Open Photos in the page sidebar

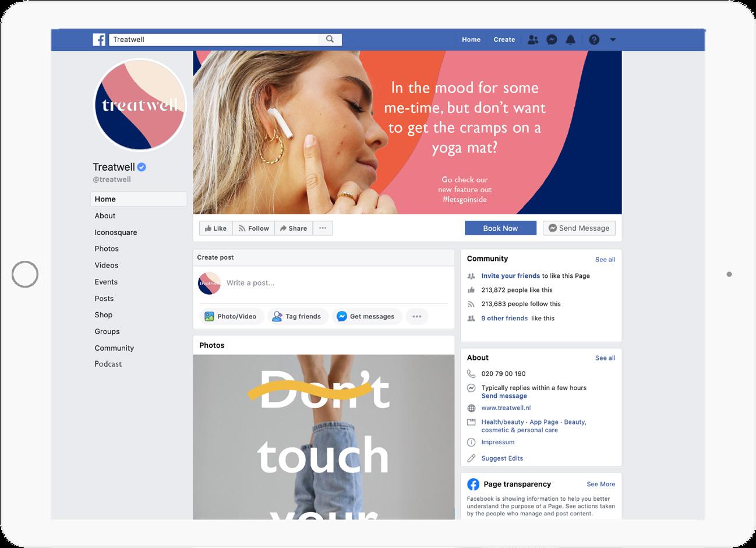(x=107, y=249)
